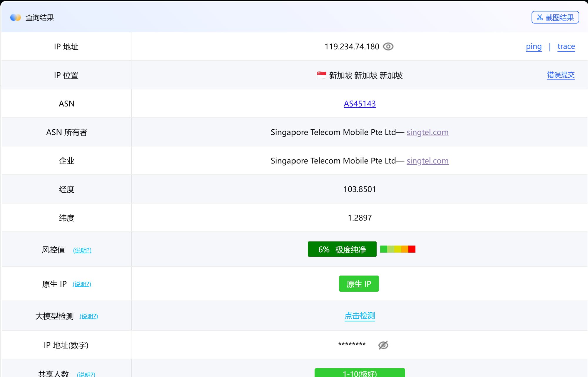Screen dimensions: 588x377
Task: Open 说明 help next to 共享人数
Action: tap(86, 374)
